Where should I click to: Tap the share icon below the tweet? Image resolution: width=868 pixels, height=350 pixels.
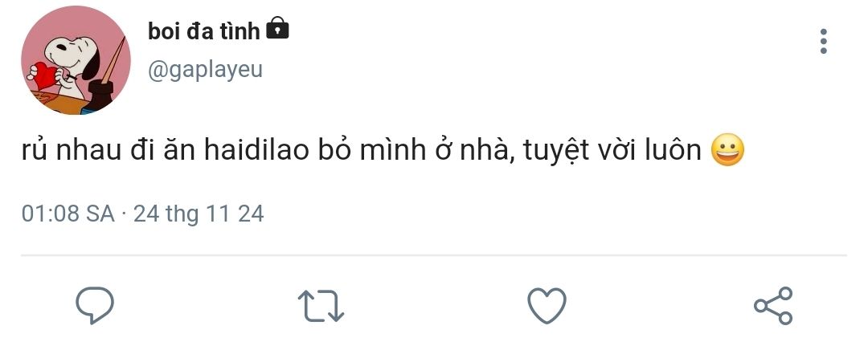click(773, 306)
